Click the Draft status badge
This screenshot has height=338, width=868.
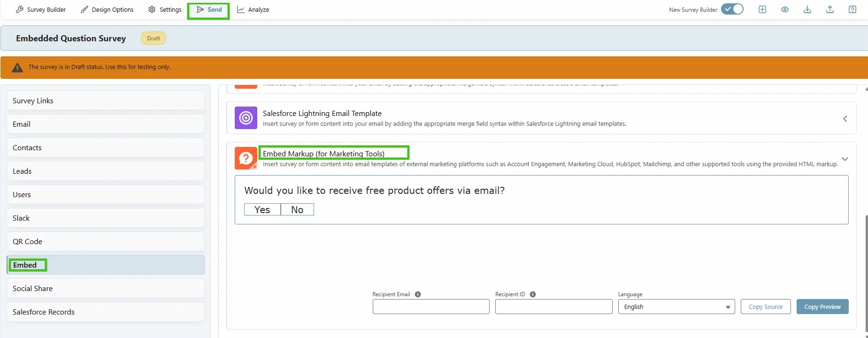point(154,38)
